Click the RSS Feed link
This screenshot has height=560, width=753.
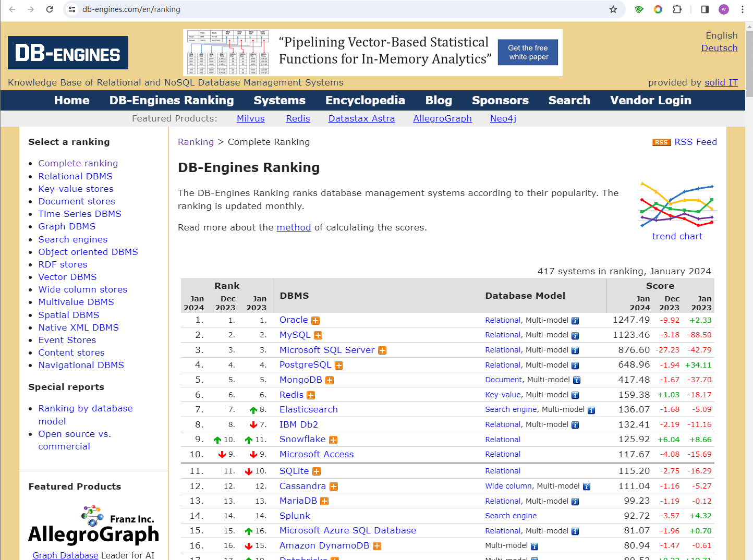coord(696,142)
